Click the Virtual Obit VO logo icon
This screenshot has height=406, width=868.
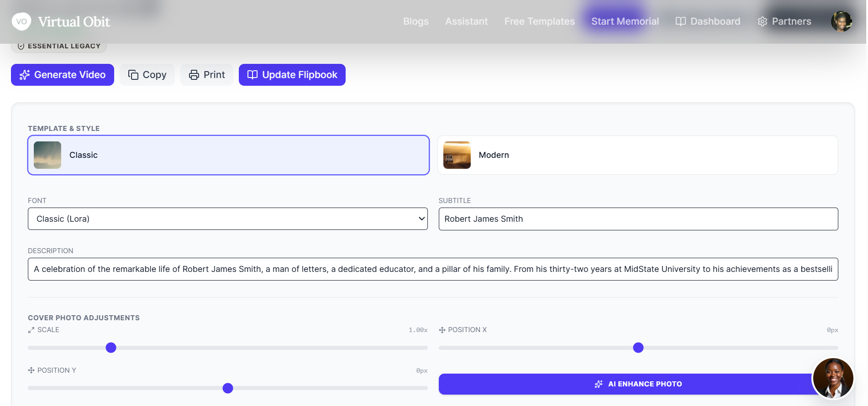tap(21, 21)
